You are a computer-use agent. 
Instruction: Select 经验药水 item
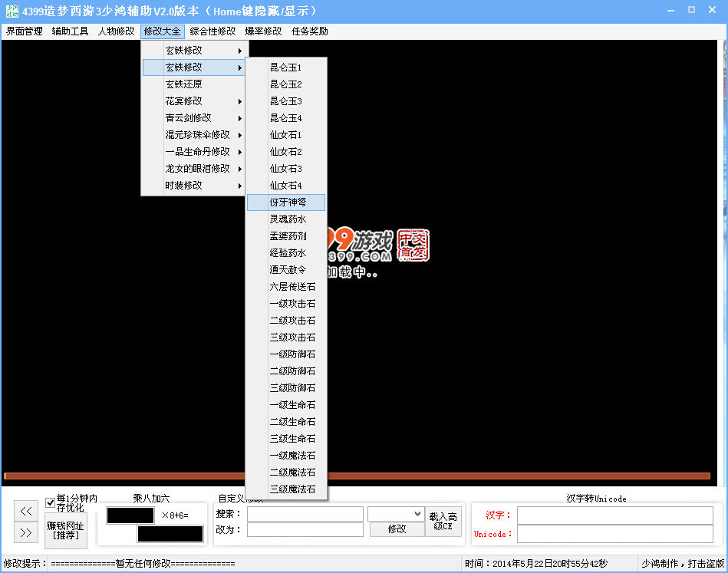[x=286, y=253]
